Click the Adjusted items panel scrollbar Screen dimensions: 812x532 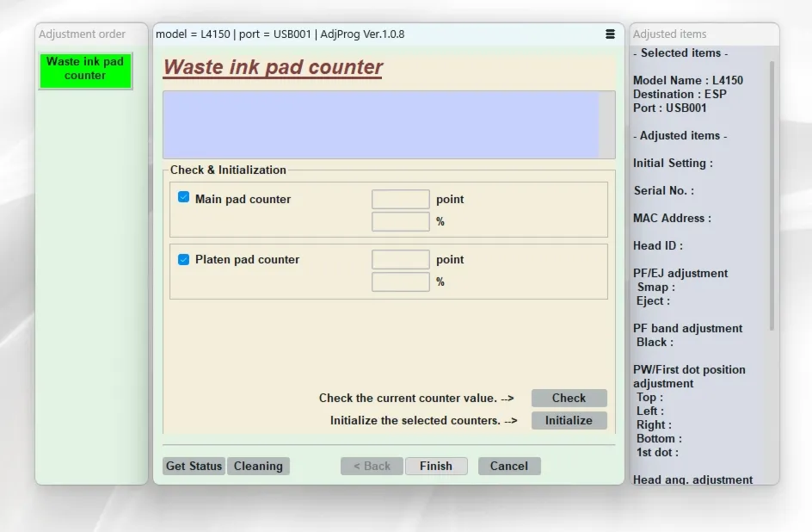[x=771, y=194]
